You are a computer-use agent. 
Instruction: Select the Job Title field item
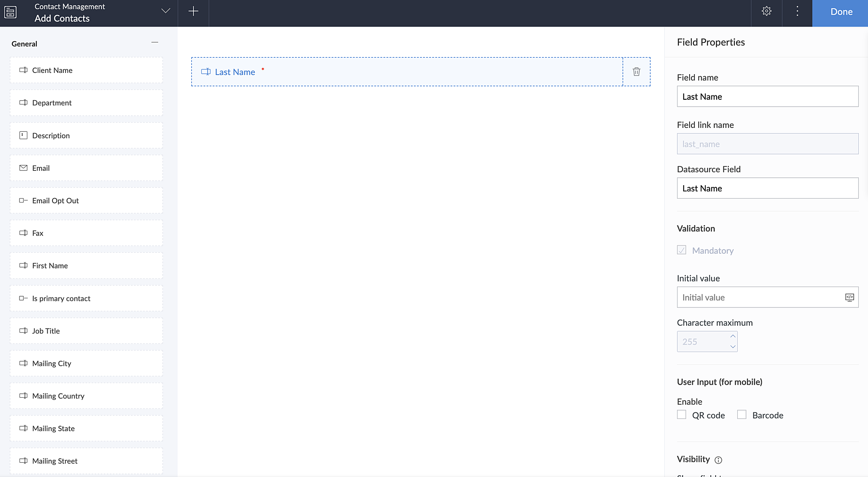click(x=86, y=331)
